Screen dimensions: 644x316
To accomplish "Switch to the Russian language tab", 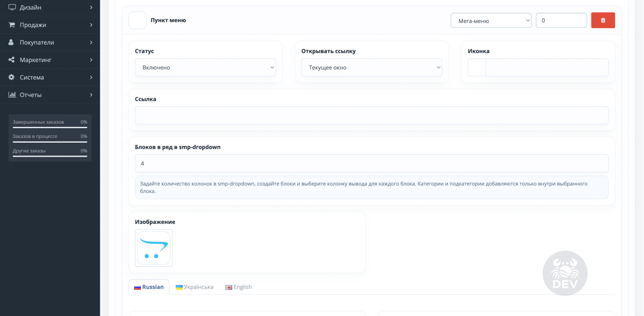I will tap(149, 287).
